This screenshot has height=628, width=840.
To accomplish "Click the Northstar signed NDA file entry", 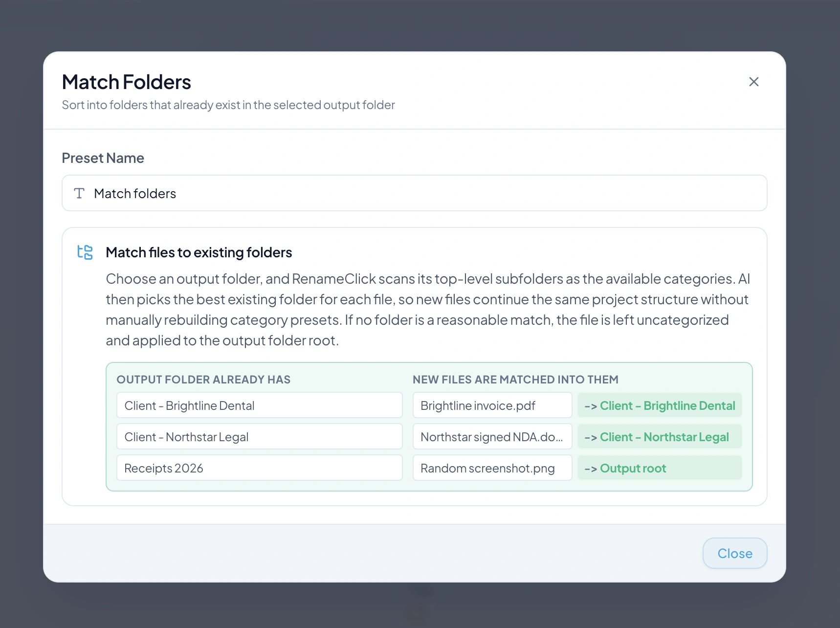I will 492,437.
